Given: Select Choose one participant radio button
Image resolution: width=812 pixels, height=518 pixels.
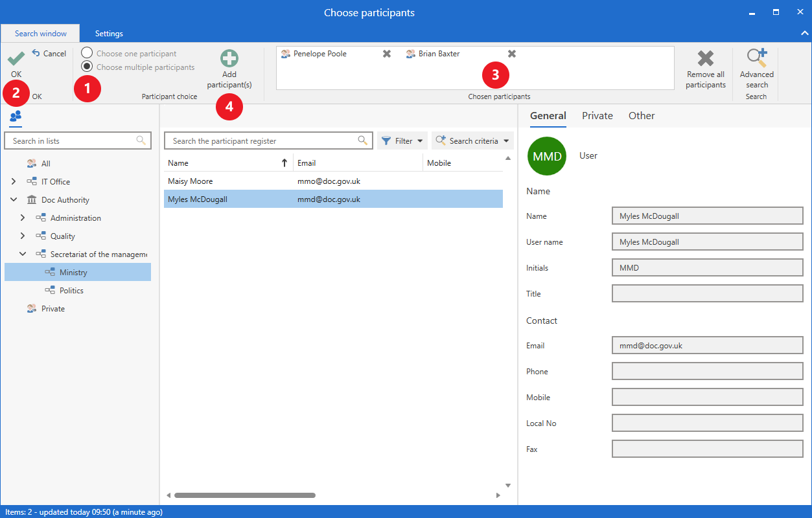Looking at the screenshot, I should [x=87, y=54].
